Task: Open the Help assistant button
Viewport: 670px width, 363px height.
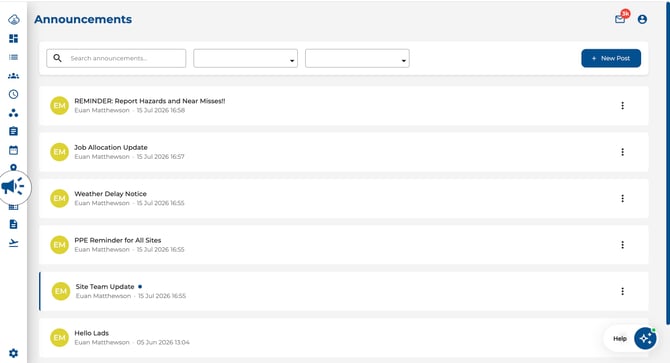Action: [631, 338]
